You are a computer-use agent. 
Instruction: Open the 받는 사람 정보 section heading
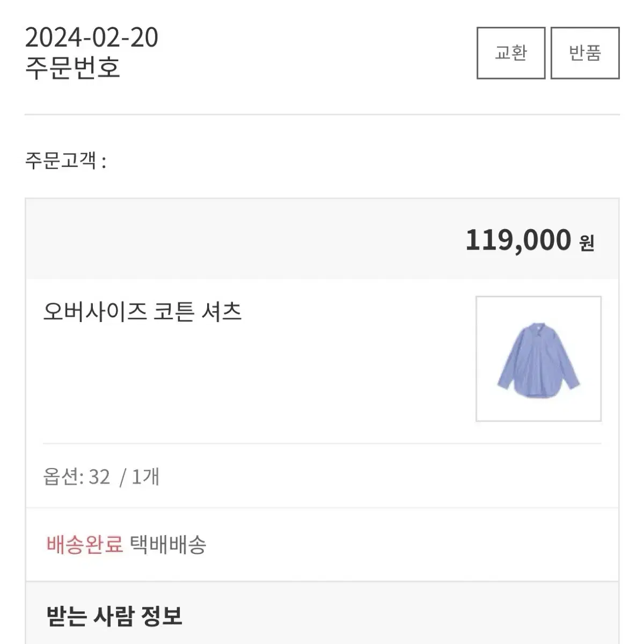(x=114, y=616)
